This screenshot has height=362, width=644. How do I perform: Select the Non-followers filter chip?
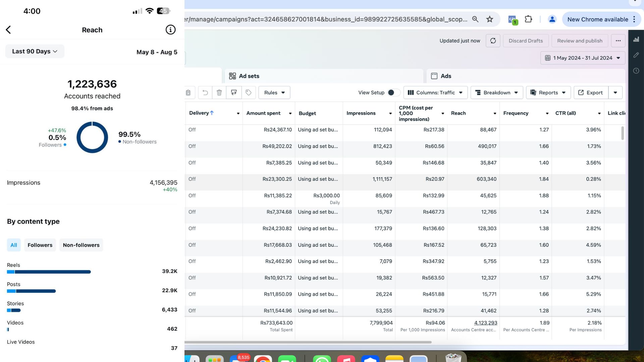pyautogui.click(x=81, y=245)
